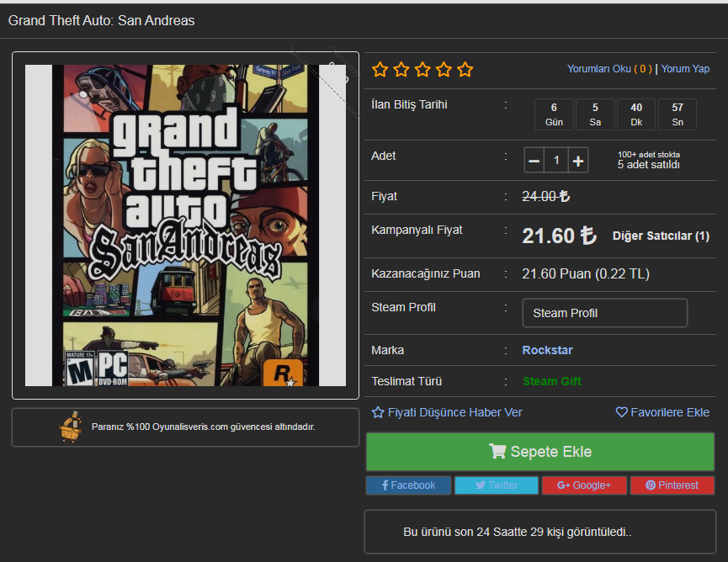Image resolution: width=728 pixels, height=562 pixels.
Task: Click the Grand Theft Auto: San Andreas title
Action: coord(101,20)
